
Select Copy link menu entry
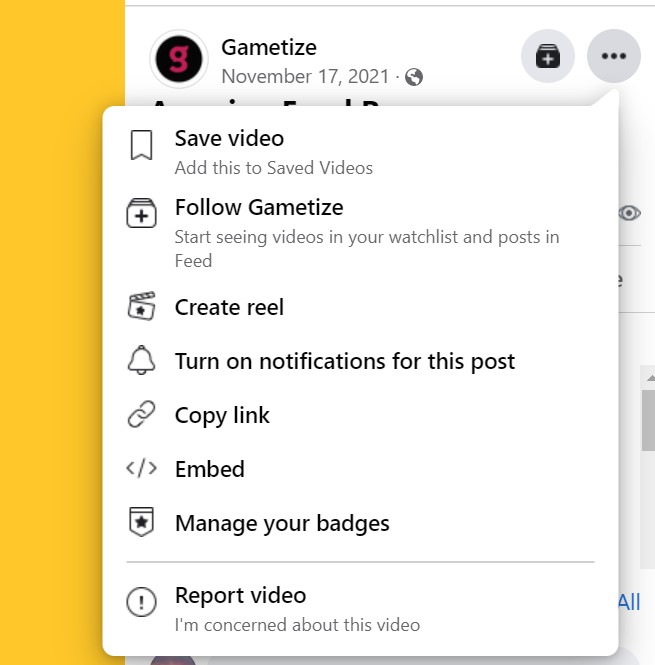pos(360,415)
